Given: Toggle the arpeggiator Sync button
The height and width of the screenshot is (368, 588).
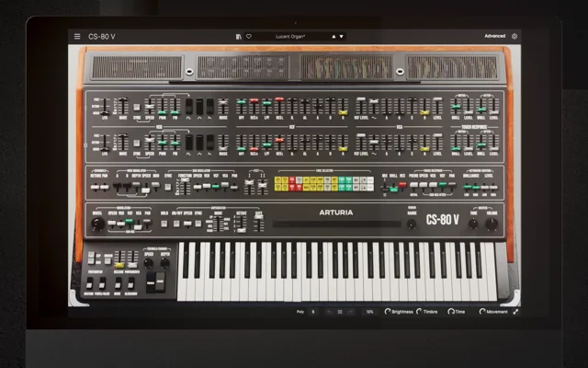Looking at the screenshot, I should 198,224.
